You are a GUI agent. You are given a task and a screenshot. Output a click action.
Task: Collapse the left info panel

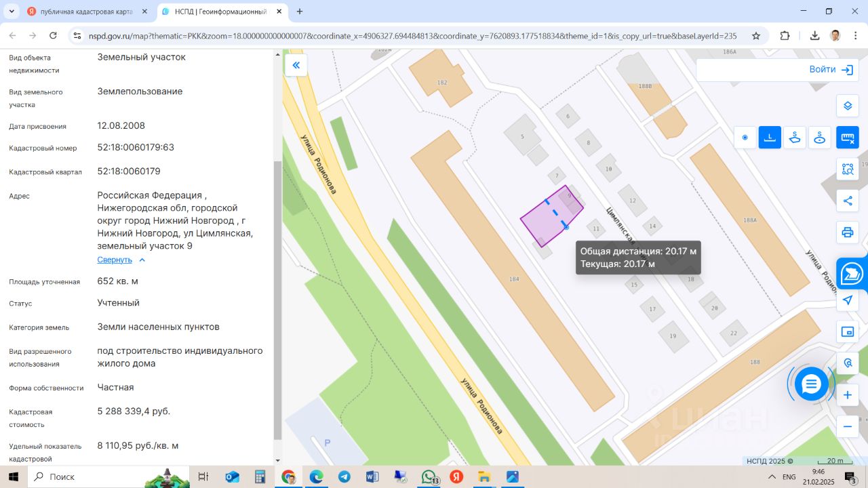pyautogui.click(x=296, y=65)
